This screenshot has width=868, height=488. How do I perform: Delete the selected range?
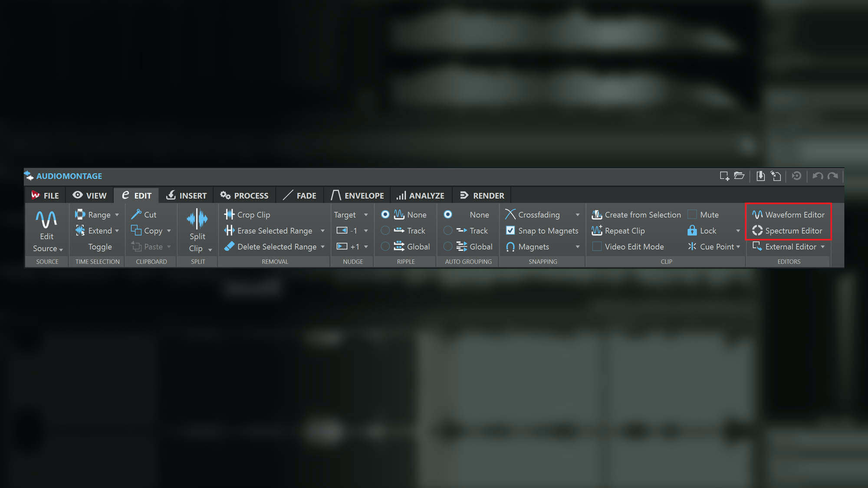(x=270, y=246)
